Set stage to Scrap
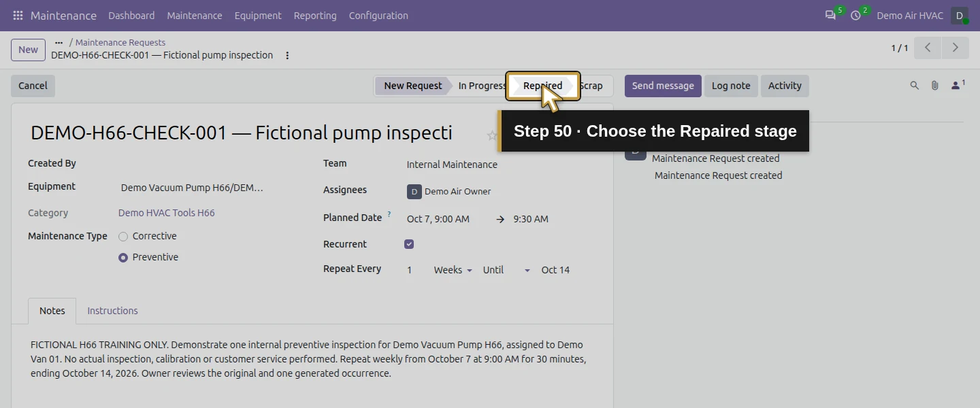The height and width of the screenshot is (408, 980). coord(591,86)
